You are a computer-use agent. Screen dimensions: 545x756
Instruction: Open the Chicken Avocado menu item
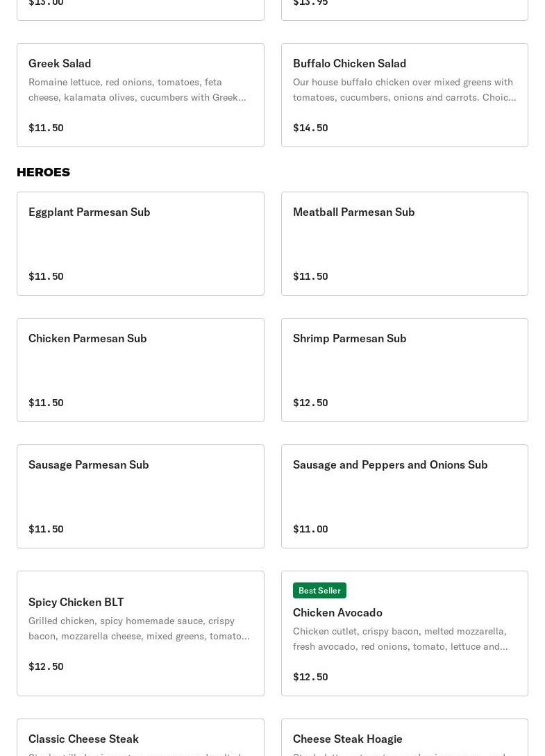(x=337, y=612)
